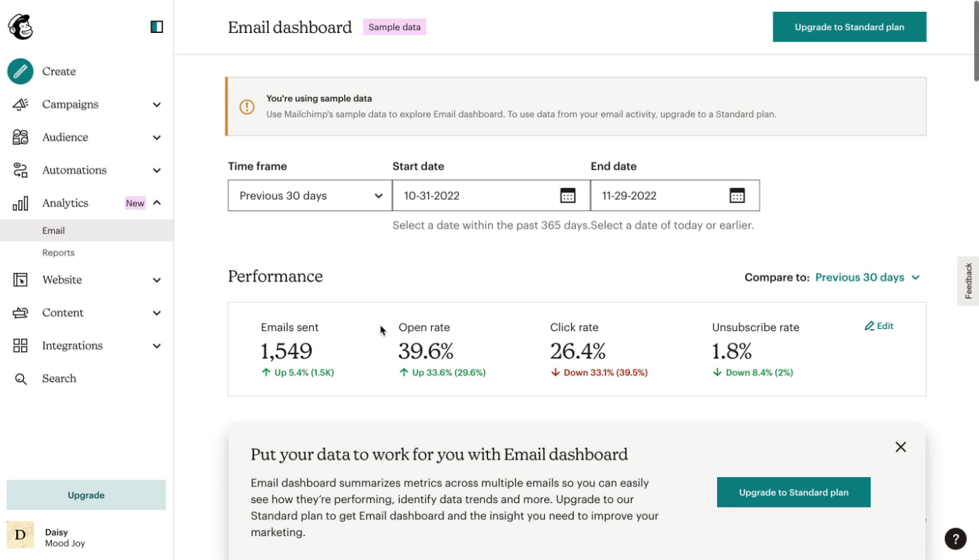The width and height of the screenshot is (979, 560).
Task: Click the Analytics bar chart icon
Action: point(20,204)
